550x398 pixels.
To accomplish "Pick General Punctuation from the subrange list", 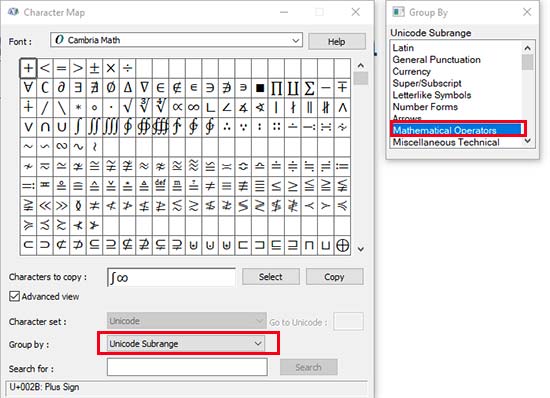I will tap(436, 60).
